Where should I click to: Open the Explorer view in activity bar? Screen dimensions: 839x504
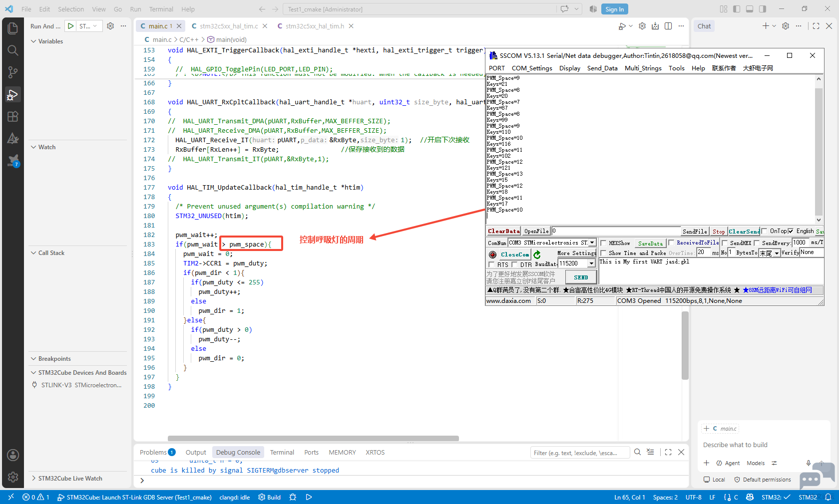(x=13, y=28)
